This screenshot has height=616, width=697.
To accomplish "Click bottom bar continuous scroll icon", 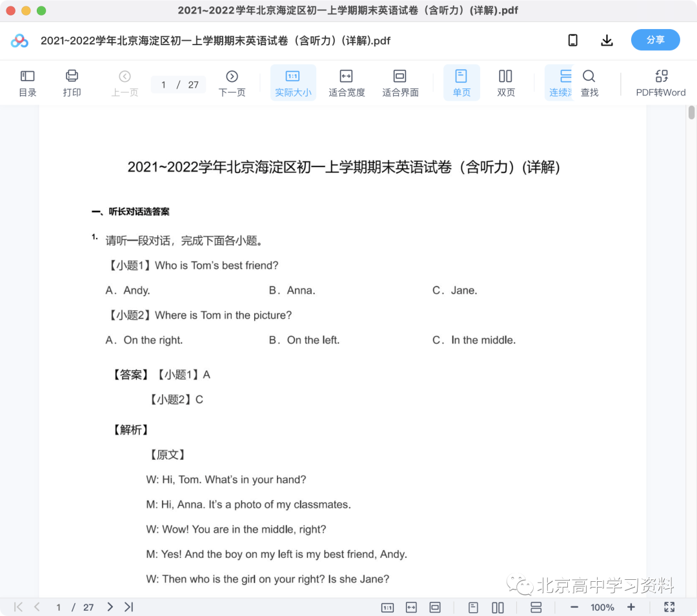I will [536, 607].
